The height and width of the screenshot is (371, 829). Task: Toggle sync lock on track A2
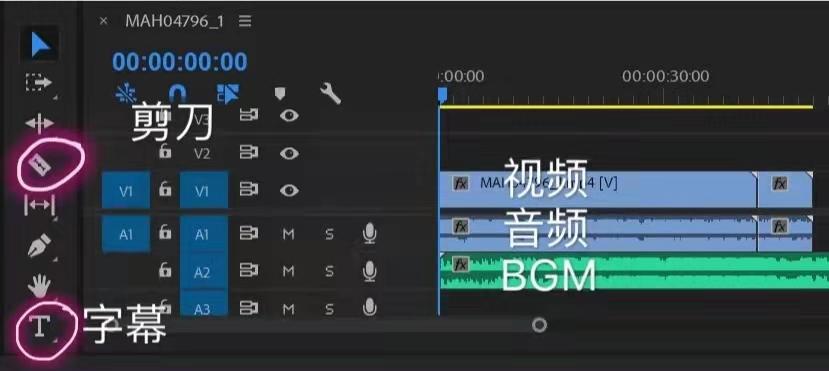(248, 271)
